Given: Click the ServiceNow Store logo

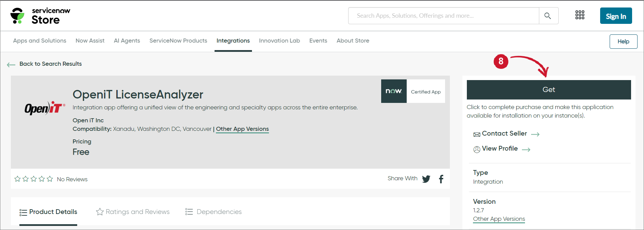Looking at the screenshot, I should point(40,16).
